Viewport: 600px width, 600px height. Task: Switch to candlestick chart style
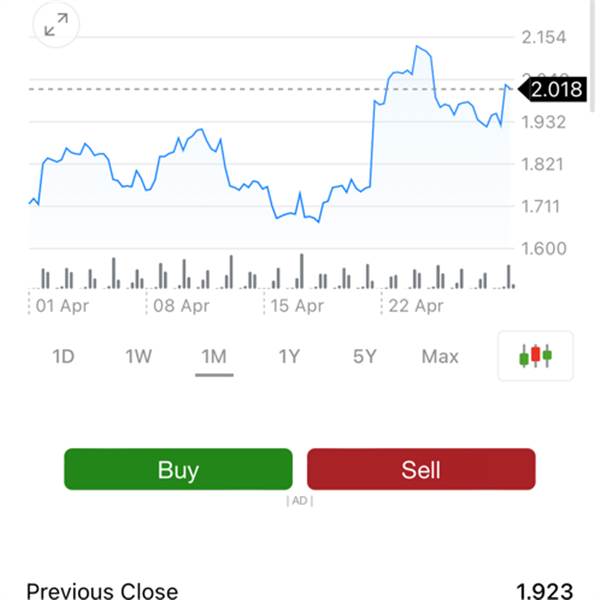[535, 356]
